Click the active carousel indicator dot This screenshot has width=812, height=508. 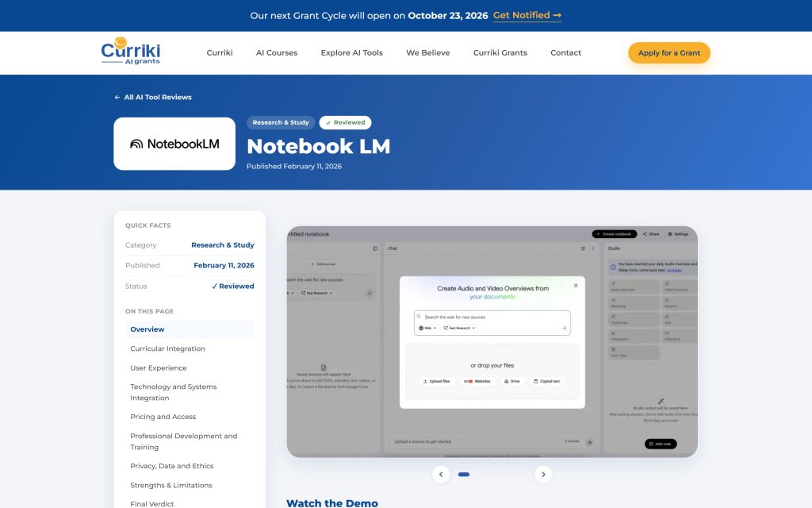coord(464,475)
